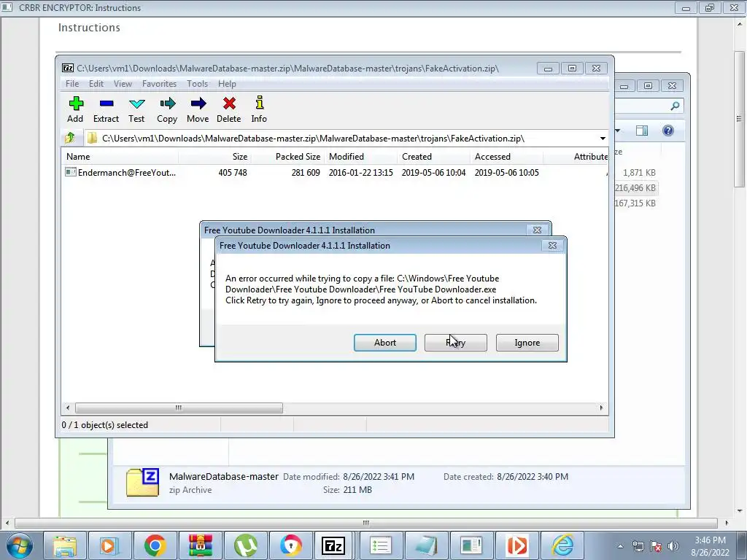The width and height of the screenshot is (747, 560).
Task: Open WinRAR from the taskbar
Action: (201, 545)
